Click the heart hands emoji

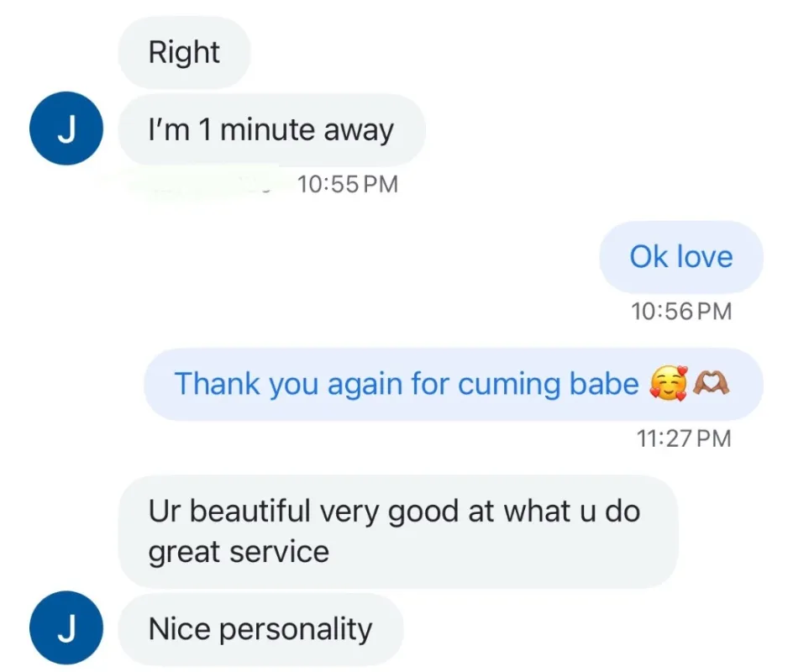712,385
